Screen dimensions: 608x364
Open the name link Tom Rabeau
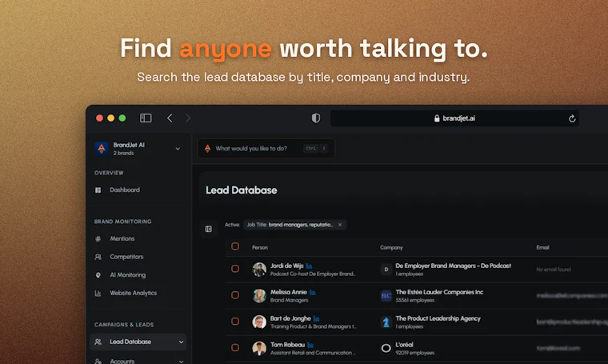point(287,345)
